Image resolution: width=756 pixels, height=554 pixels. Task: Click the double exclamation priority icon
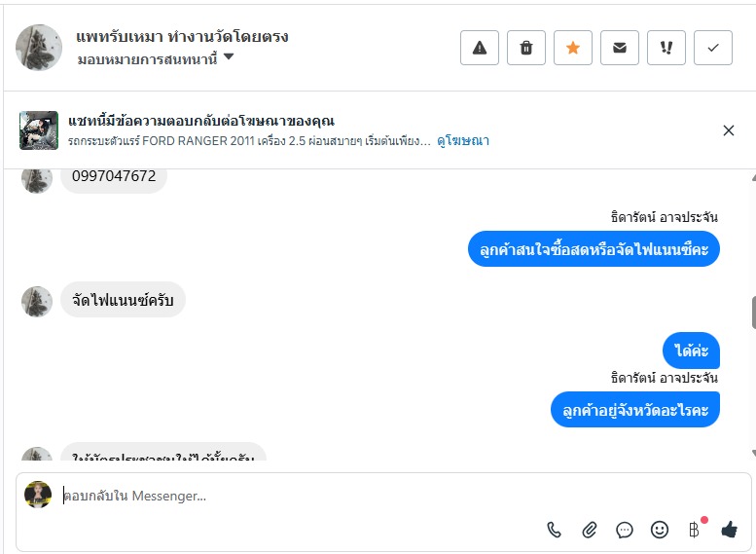tap(666, 48)
